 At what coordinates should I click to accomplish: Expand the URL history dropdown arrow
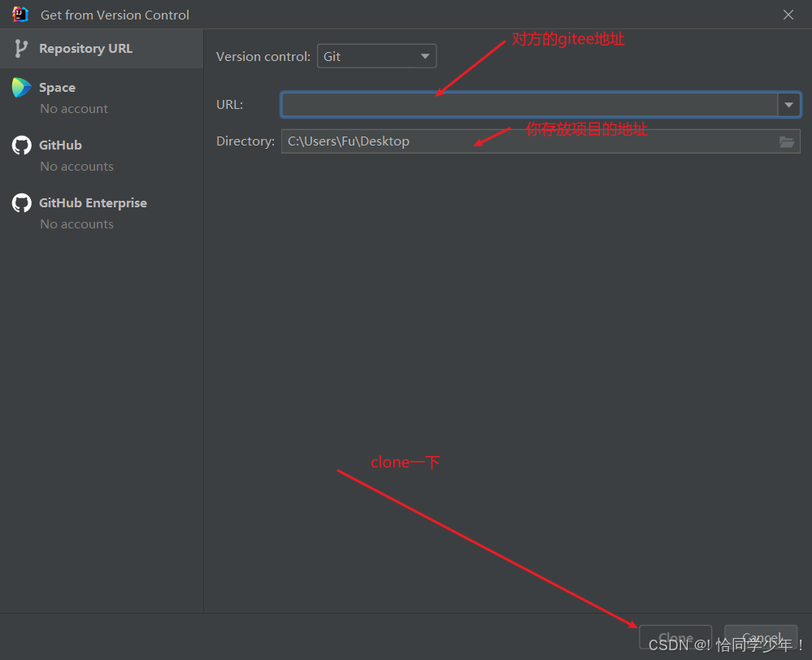788,105
